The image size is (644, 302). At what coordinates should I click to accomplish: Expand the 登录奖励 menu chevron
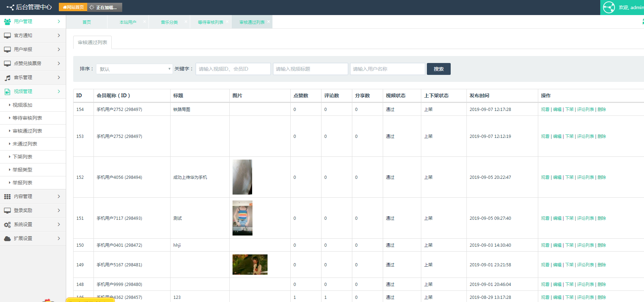(x=58, y=210)
